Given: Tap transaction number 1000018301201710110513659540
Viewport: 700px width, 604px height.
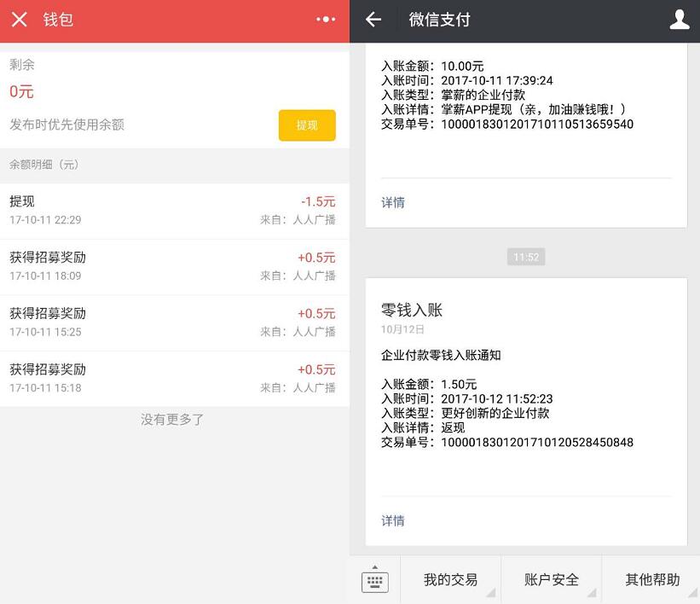Looking at the screenshot, I should click(x=537, y=124).
